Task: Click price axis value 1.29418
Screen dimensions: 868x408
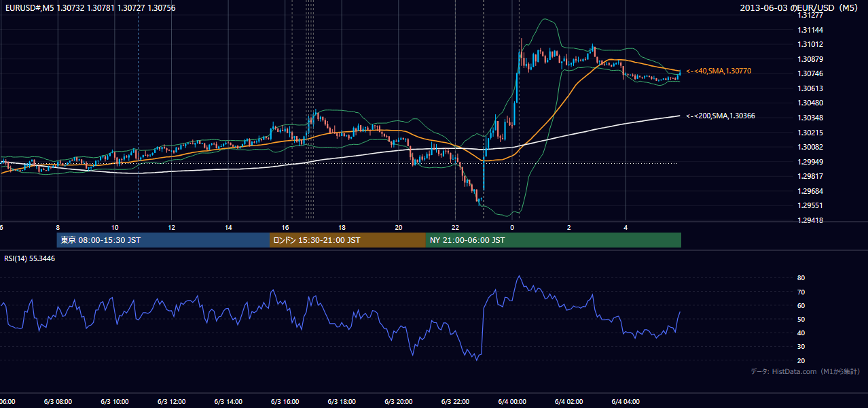Action: point(810,220)
